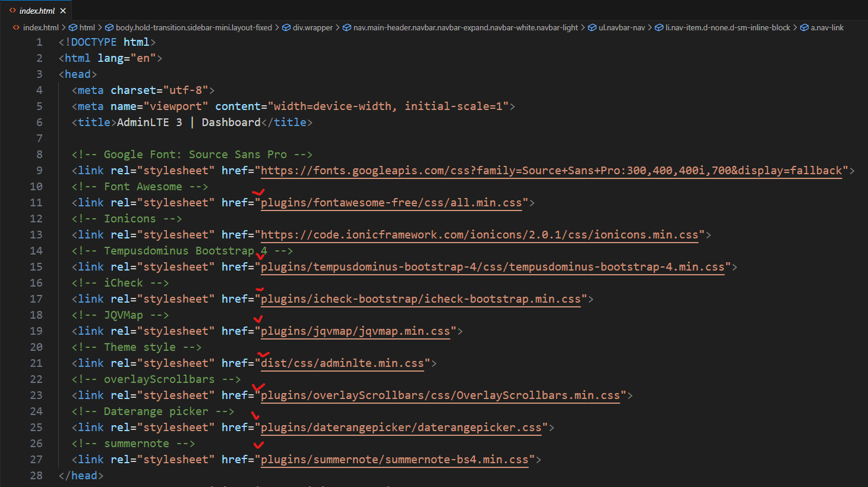Viewport: 868px width, 487px height.
Task: Open the summernote-bs4.min.css path
Action: [394, 460]
